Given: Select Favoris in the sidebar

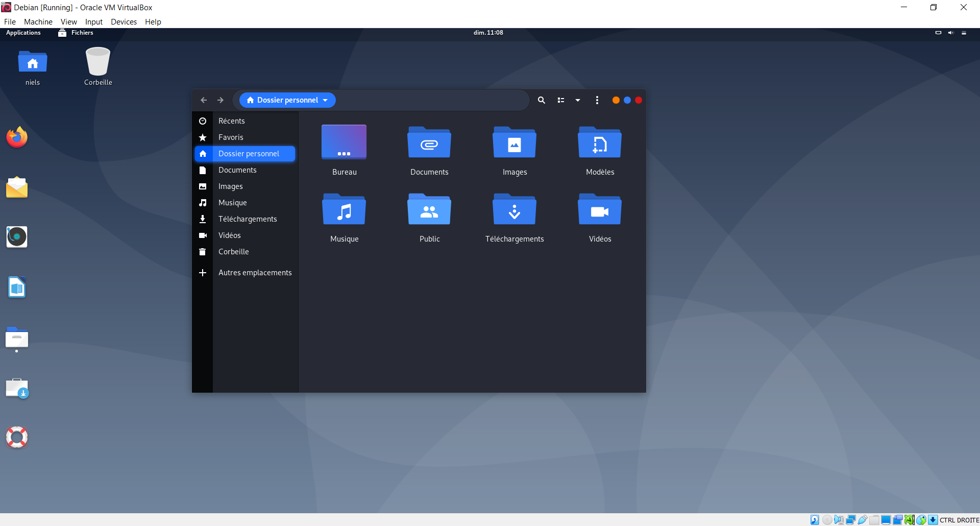Looking at the screenshot, I should (231, 137).
